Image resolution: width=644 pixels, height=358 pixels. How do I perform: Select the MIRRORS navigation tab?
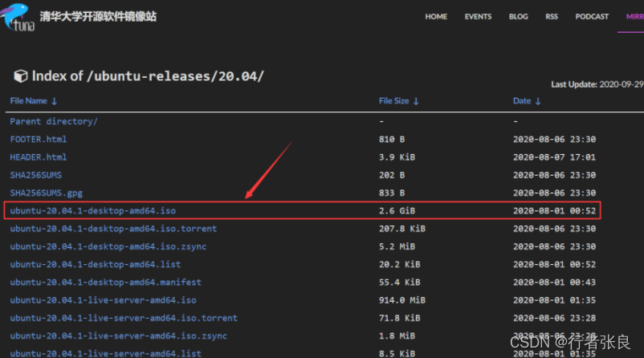(x=635, y=16)
